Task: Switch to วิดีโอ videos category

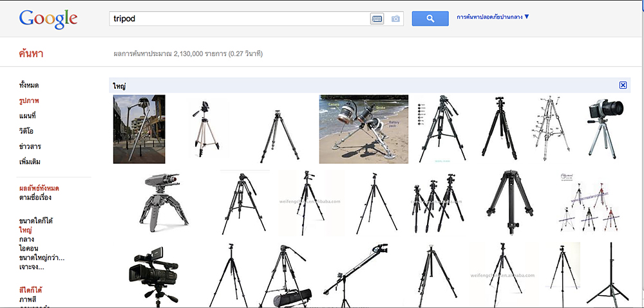Action: point(26,131)
